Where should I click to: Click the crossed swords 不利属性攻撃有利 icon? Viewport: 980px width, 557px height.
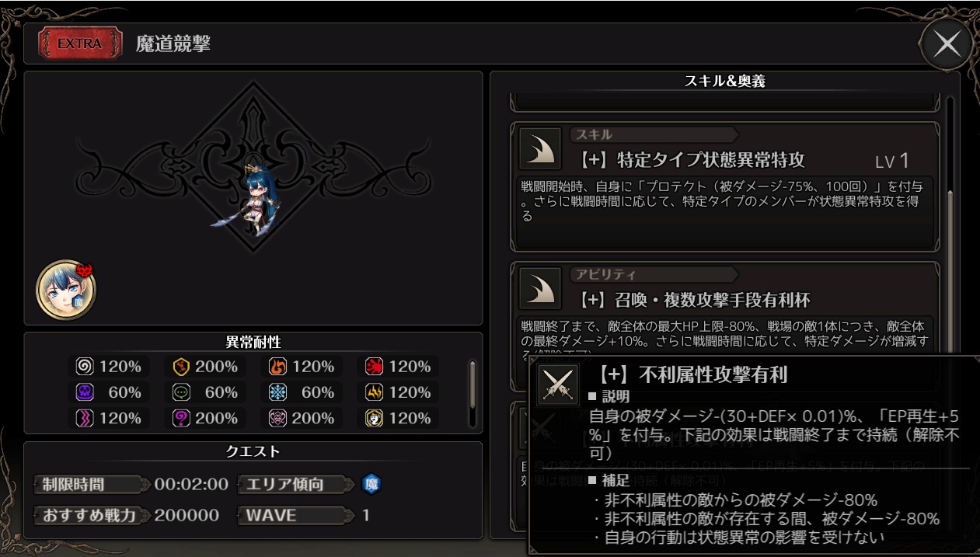click(x=558, y=384)
